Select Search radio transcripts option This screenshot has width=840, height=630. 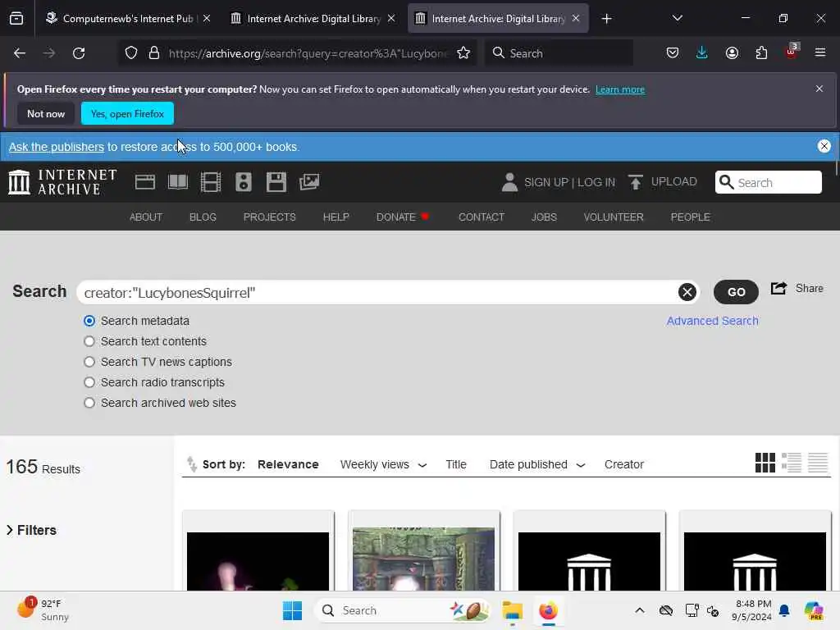point(89,382)
